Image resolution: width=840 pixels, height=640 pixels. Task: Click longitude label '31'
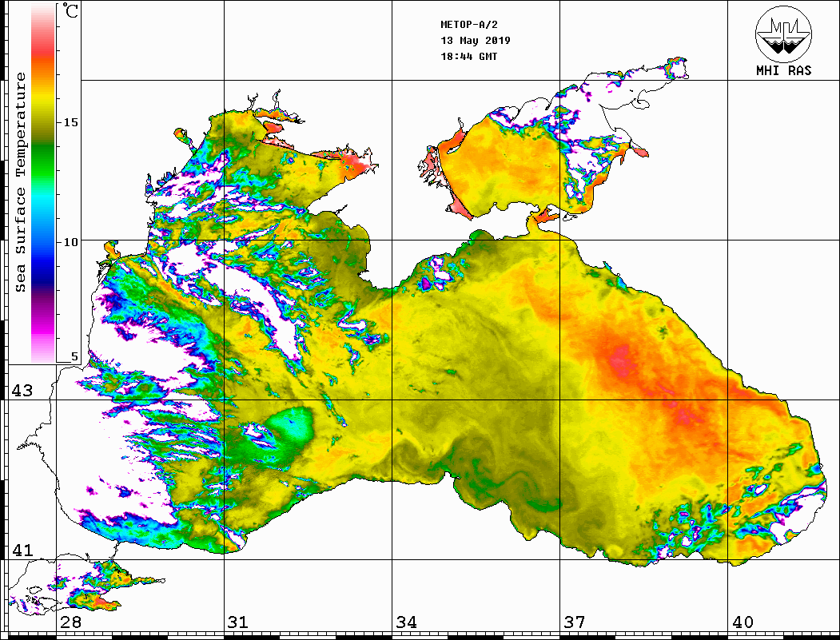tap(238, 622)
